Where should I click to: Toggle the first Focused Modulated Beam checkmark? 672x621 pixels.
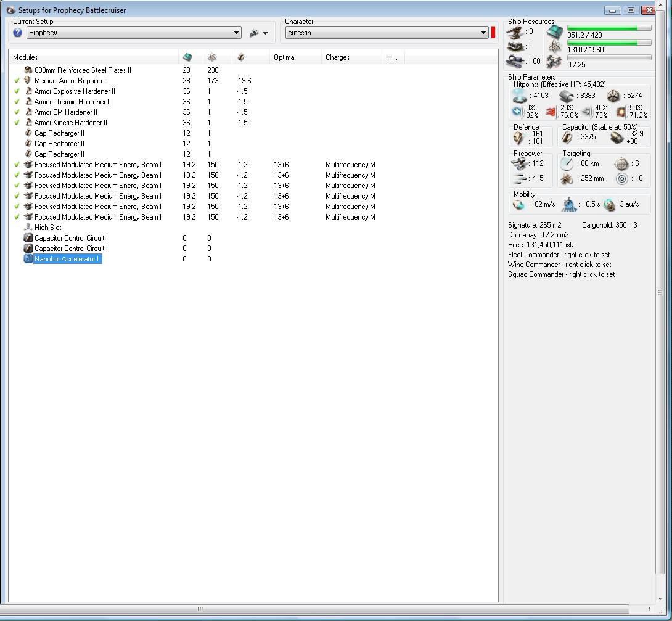[17, 165]
